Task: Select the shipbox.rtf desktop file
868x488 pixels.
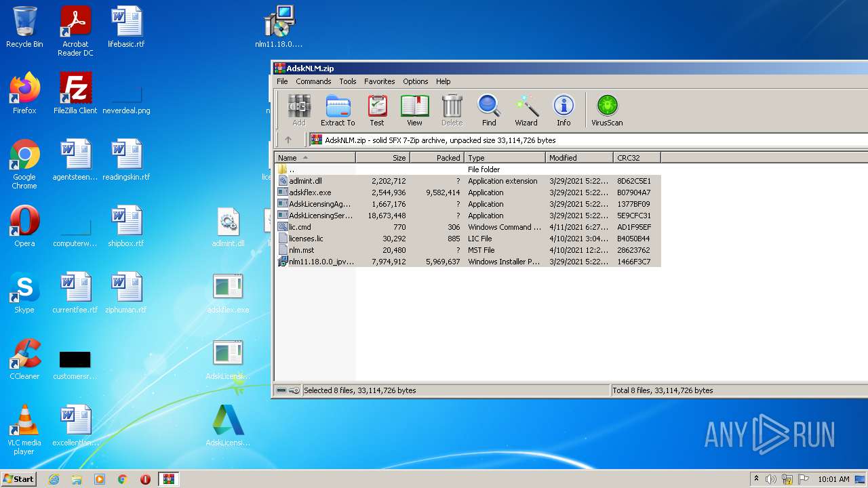Action: [126, 226]
